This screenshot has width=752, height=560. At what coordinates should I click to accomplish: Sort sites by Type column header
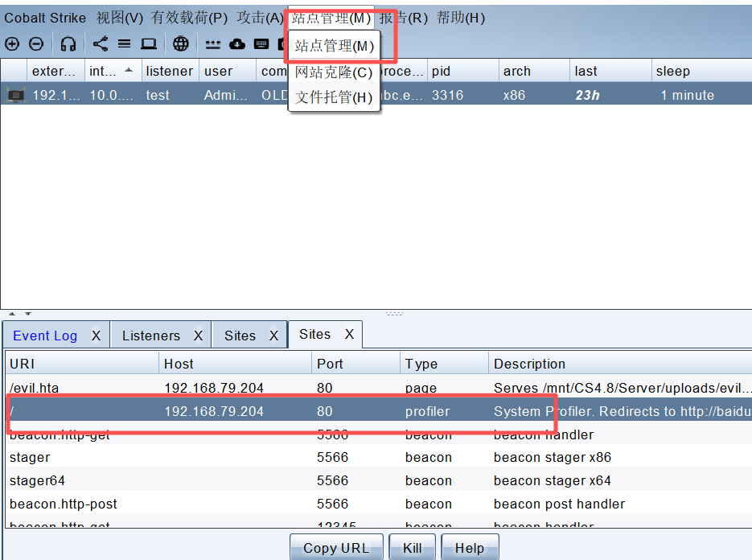click(444, 363)
